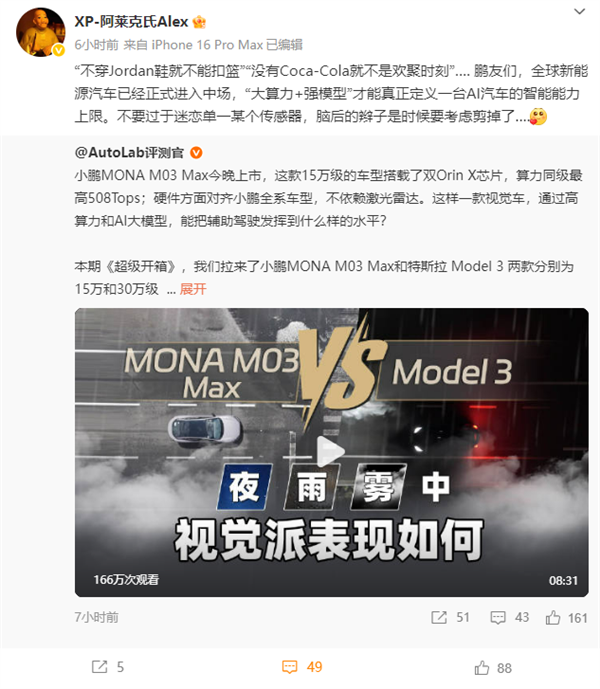The height and width of the screenshot is (689, 600).
Task: Open comments icon showing 43 on original post
Action: pos(498,617)
